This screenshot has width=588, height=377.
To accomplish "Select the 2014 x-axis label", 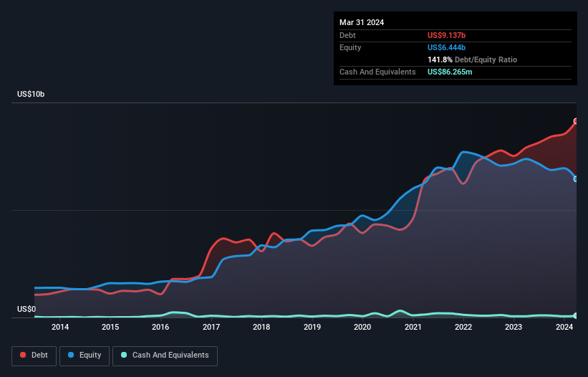I will pos(60,327).
